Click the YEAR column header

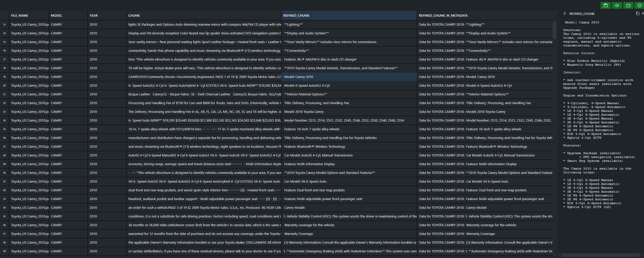(x=107, y=15)
